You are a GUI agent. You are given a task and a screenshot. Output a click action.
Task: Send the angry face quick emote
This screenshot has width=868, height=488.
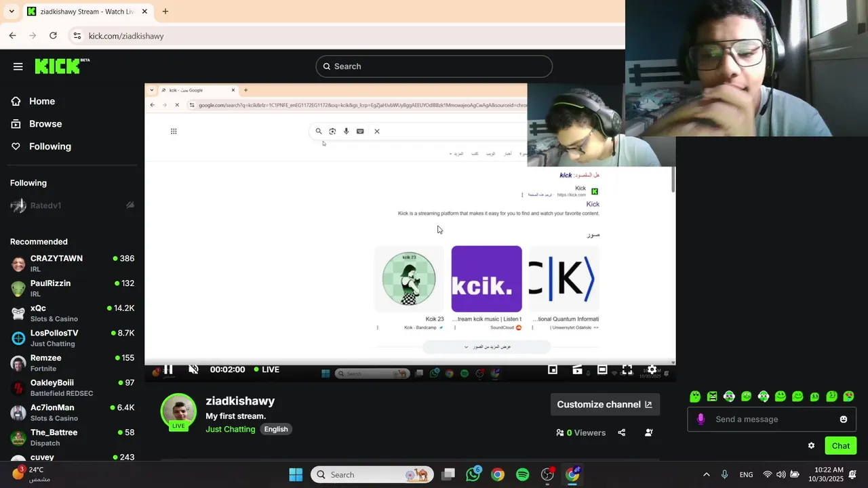(712, 396)
